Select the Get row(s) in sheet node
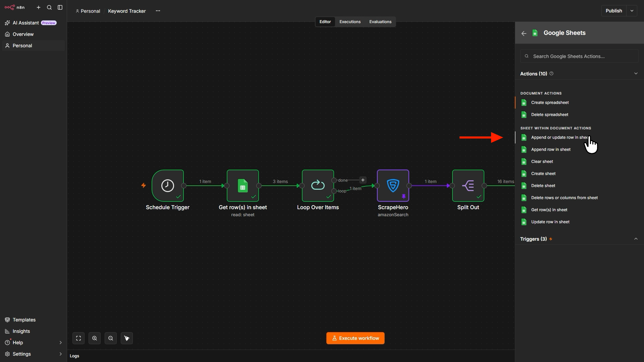This screenshot has width=644, height=362. point(243,186)
